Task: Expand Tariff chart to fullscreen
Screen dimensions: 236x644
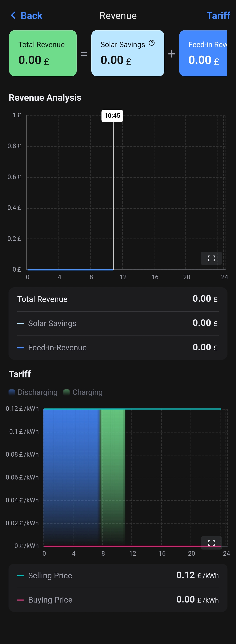Action: pyautogui.click(x=211, y=543)
